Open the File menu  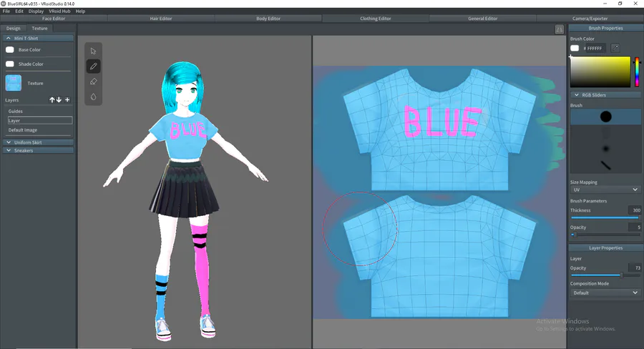(x=6, y=11)
